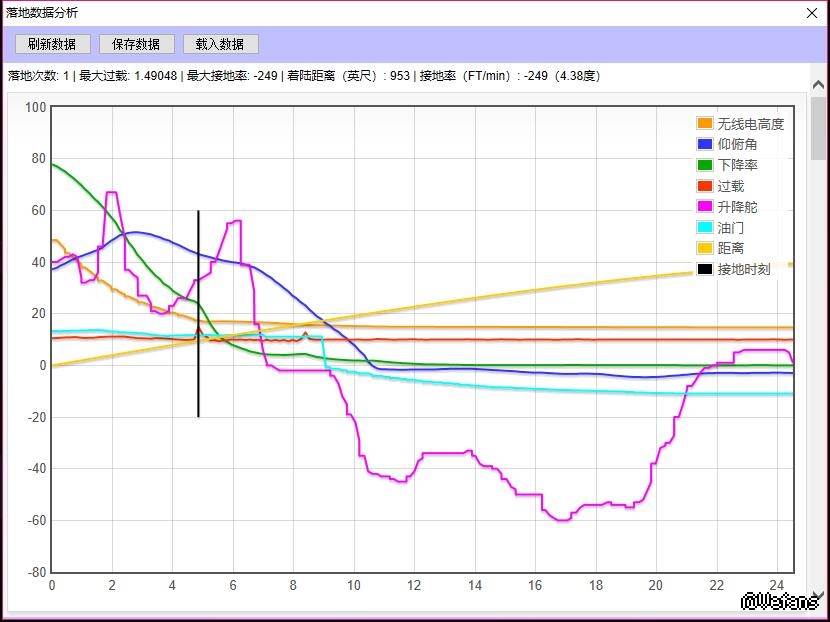
Task: Click the 油门 legend label text
Action: [x=731, y=228]
